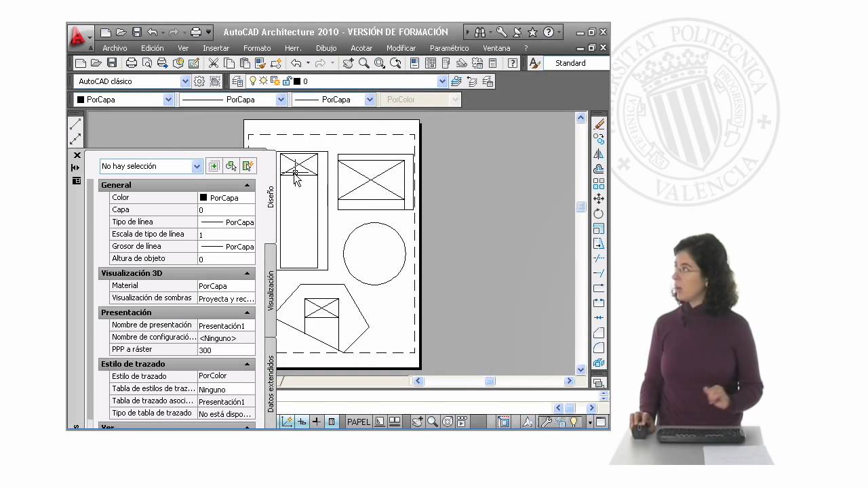Toggle the layer freeze sun icon

(264, 81)
